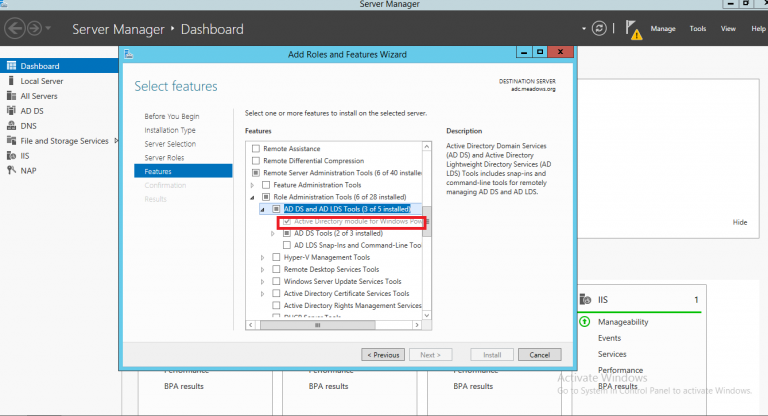Screen dimensions: 768x416
Task: Open the Help menu
Action: [758, 29]
